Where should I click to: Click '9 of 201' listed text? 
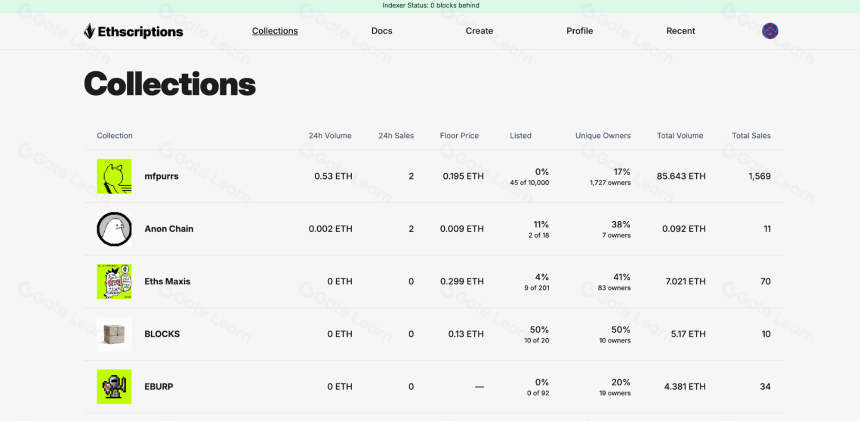537,288
